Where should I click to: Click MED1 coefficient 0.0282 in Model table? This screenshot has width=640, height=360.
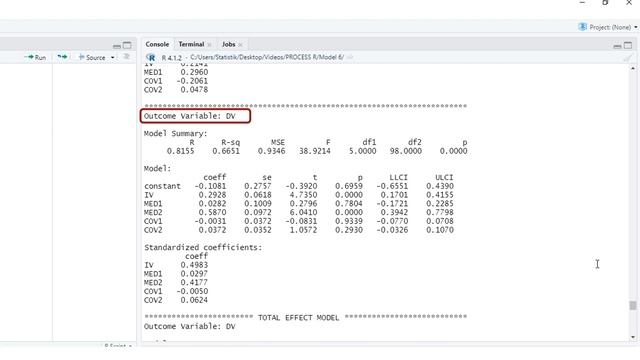tap(212, 204)
